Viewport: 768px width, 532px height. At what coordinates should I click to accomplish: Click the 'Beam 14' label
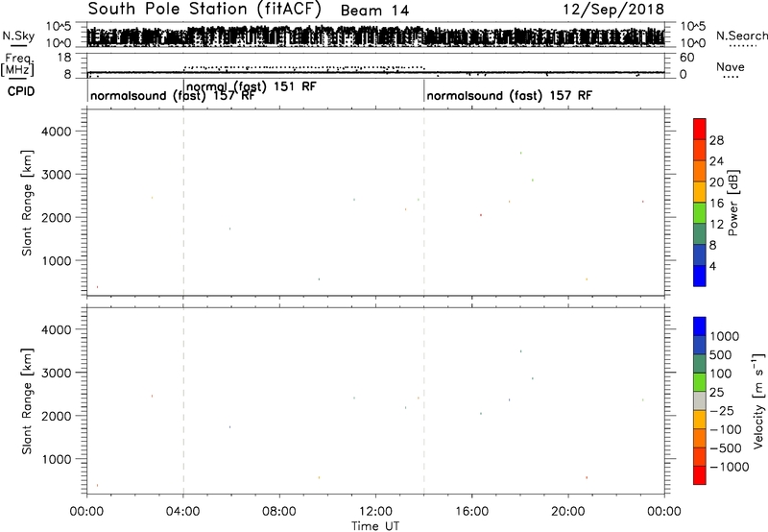[x=374, y=11]
